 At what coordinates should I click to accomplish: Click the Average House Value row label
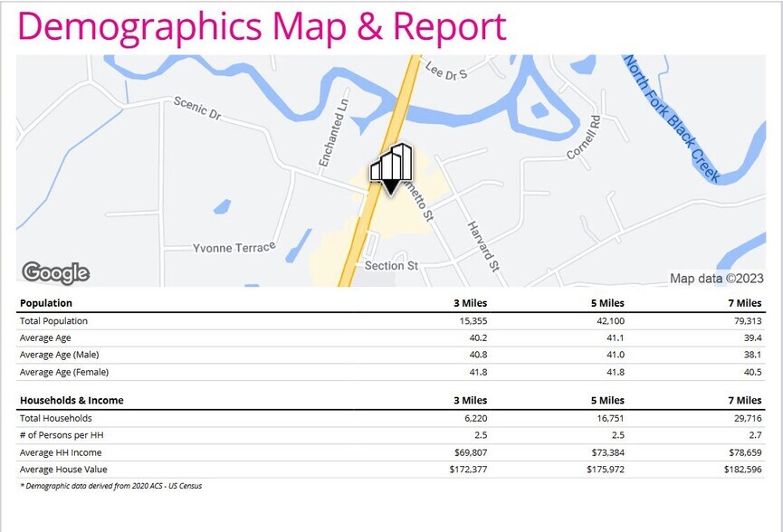pos(63,470)
